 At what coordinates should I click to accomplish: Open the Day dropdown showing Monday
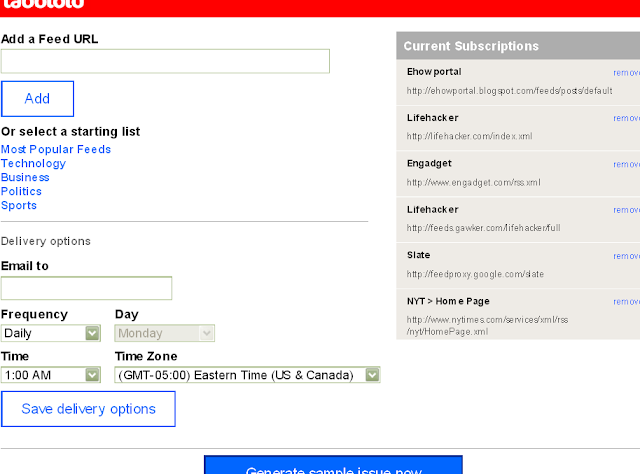(x=164, y=333)
